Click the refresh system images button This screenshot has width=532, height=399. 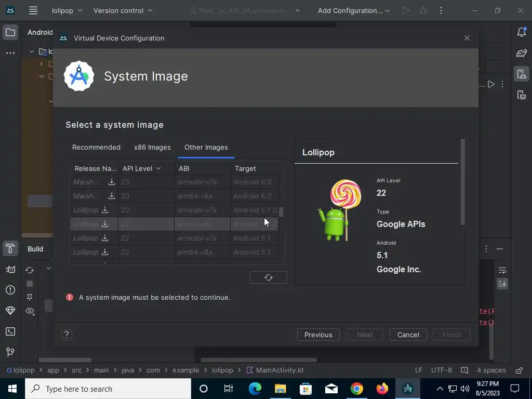(x=269, y=277)
